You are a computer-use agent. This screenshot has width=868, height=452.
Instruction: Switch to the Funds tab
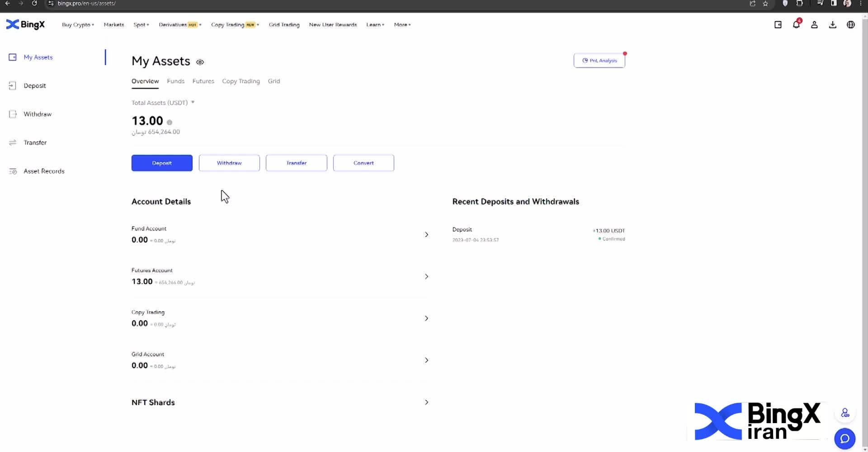point(175,81)
